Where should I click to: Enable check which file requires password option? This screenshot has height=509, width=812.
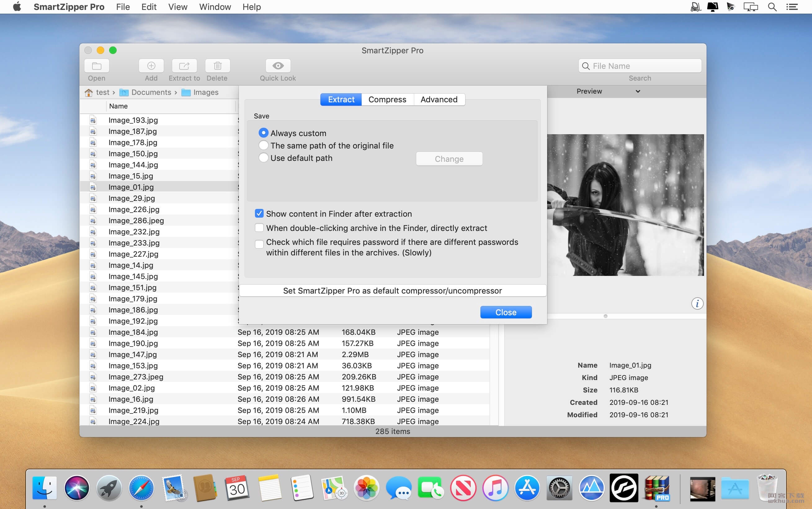(x=259, y=244)
